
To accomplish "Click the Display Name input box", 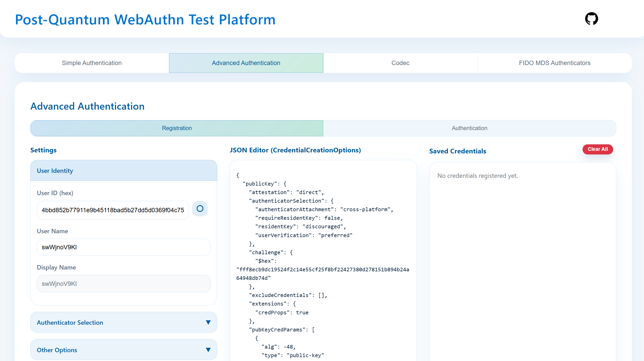I will (x=124, y=284).
